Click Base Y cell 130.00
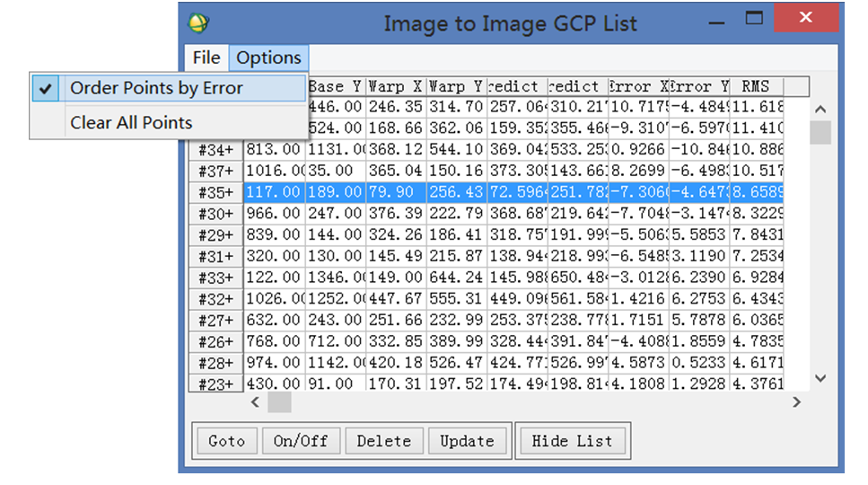 [336, 256]
